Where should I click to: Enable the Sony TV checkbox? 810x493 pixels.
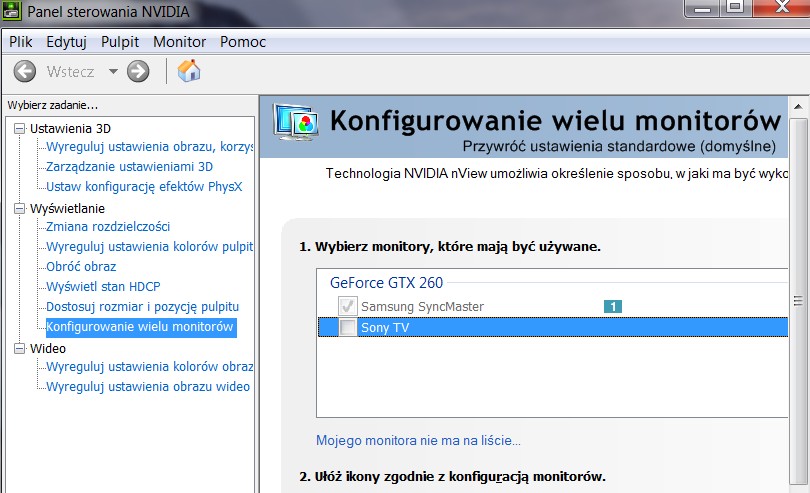pos(348,327)
